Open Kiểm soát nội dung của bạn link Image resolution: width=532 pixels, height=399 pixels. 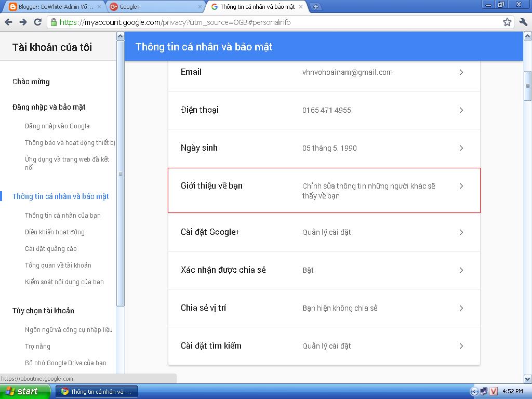point(64,282)
